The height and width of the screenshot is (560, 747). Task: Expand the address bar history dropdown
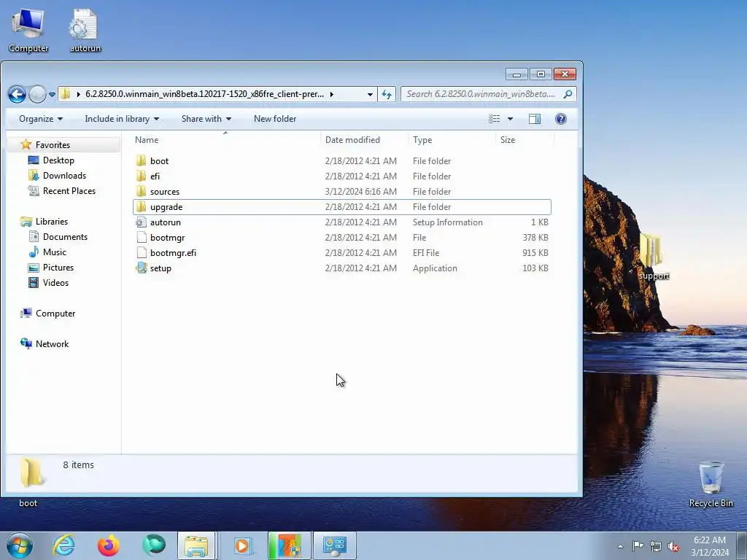[370, 94]
